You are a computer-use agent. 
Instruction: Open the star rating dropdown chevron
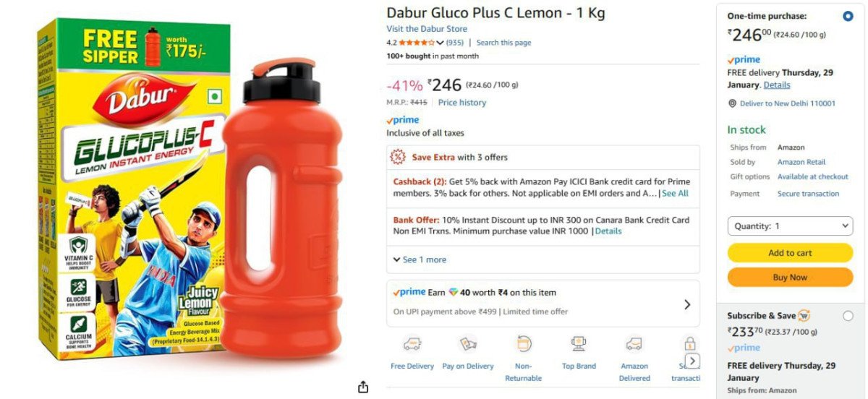coord(441,43)
